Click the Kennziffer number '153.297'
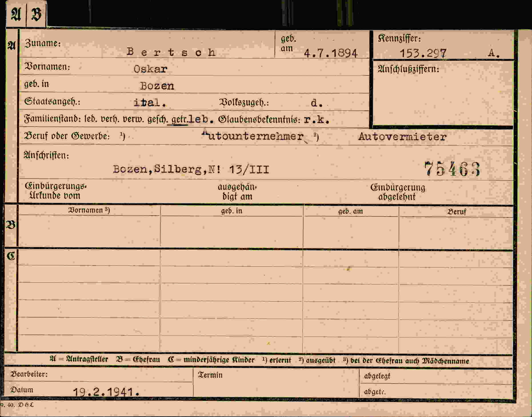 (423, 53)
